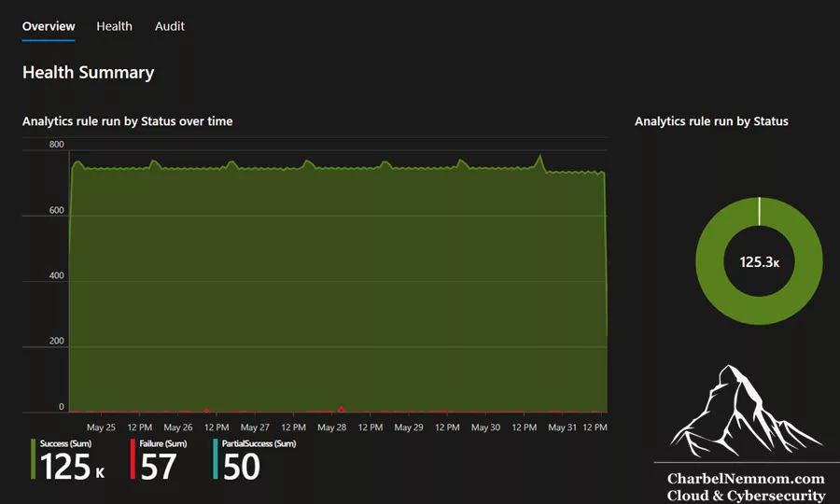This screenshot has width=840, height=504.
Task: Open the CharbelNemnom.com watermark link
Action: 746,479
